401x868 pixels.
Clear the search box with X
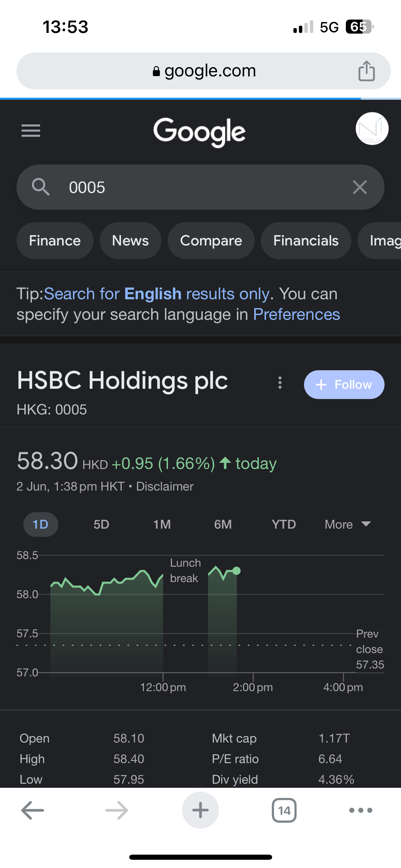tap(360, 187)
